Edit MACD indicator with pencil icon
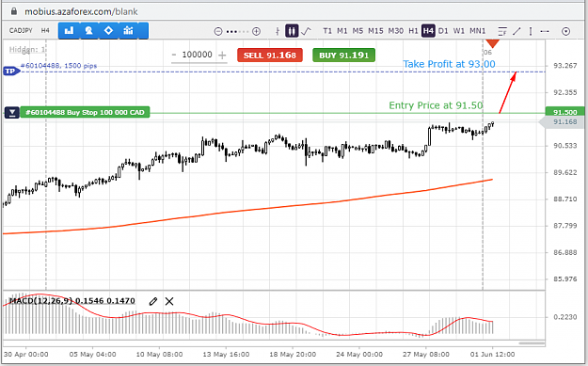Screen dimensions: 588x366 coord(152,301)
